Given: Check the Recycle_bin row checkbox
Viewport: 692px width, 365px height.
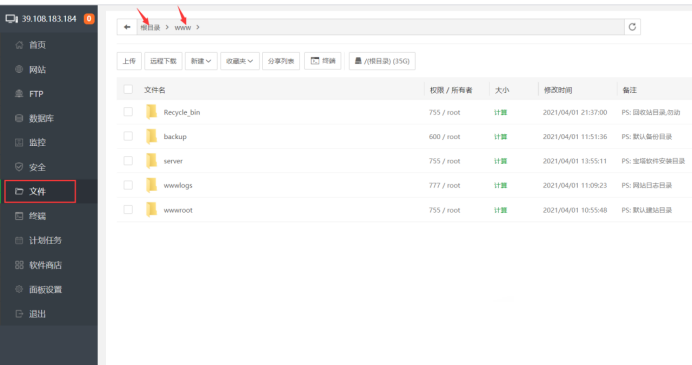Looking at the screenshot, I should [x=128, y=112].
